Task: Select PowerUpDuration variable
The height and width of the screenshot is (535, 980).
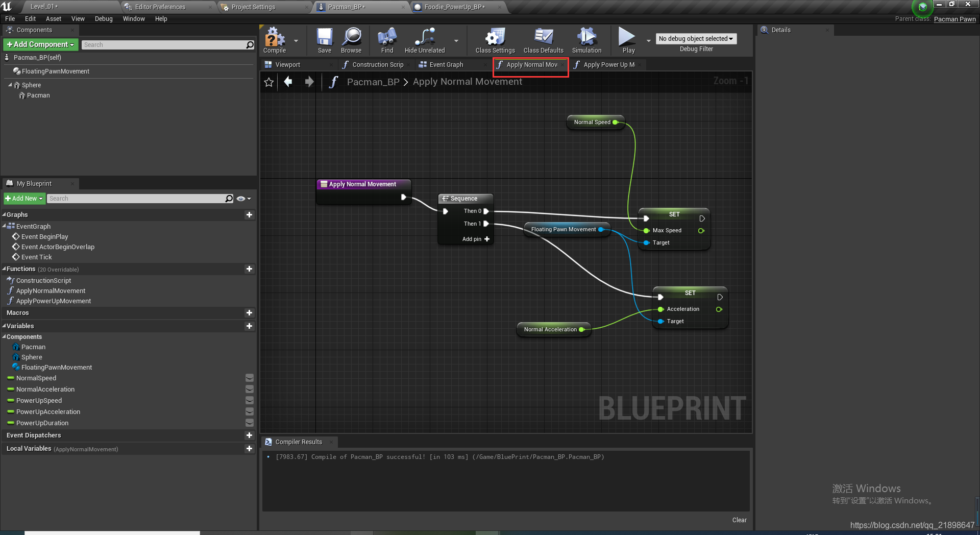Action: [42, 423]
